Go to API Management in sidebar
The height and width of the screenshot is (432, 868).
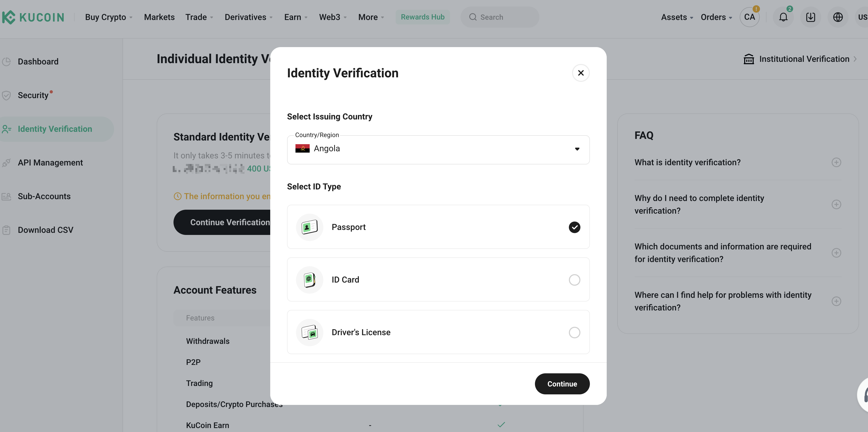50,163
